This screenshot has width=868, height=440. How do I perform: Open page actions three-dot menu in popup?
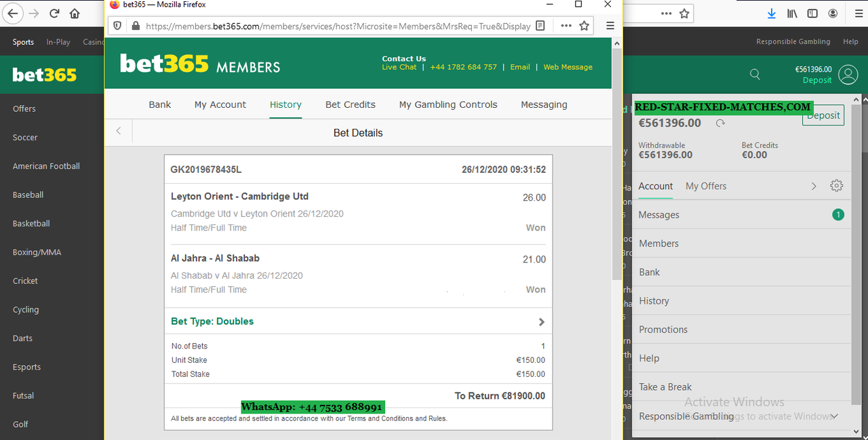(x=566, y=26)
